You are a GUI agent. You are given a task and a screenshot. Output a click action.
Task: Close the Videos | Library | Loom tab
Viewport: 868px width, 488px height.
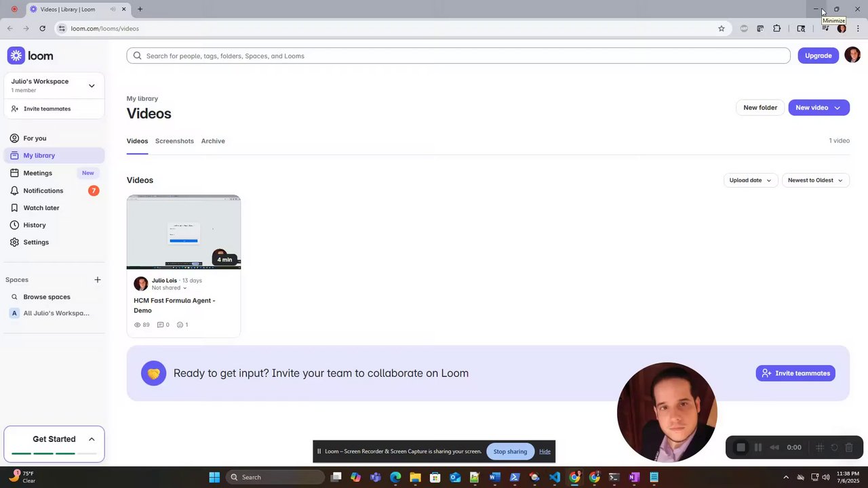tap(124, 9)
